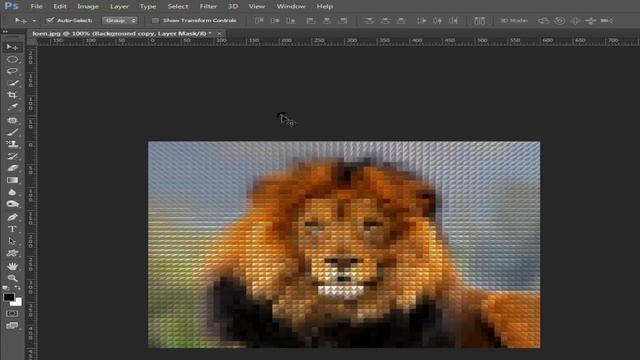Toggle Quick Mask mode

click(12, 313)
